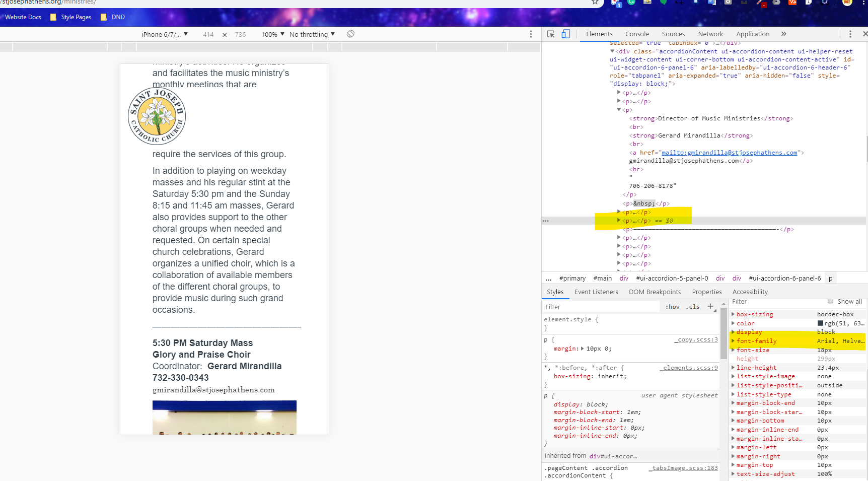Open the DevTools customize three-dot menu
The height and width of the screenshot is (481, 868).
point(850,34)
